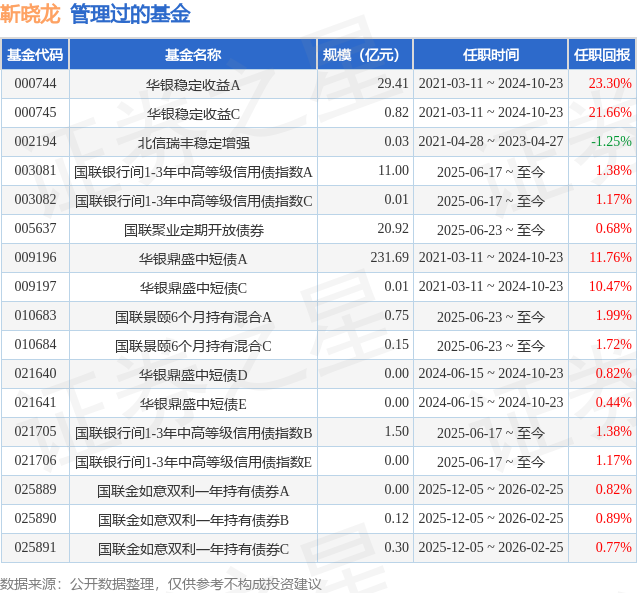Click the 任职时间 column header
This screenshot has height=593, width=637.
tap(491, 55)
